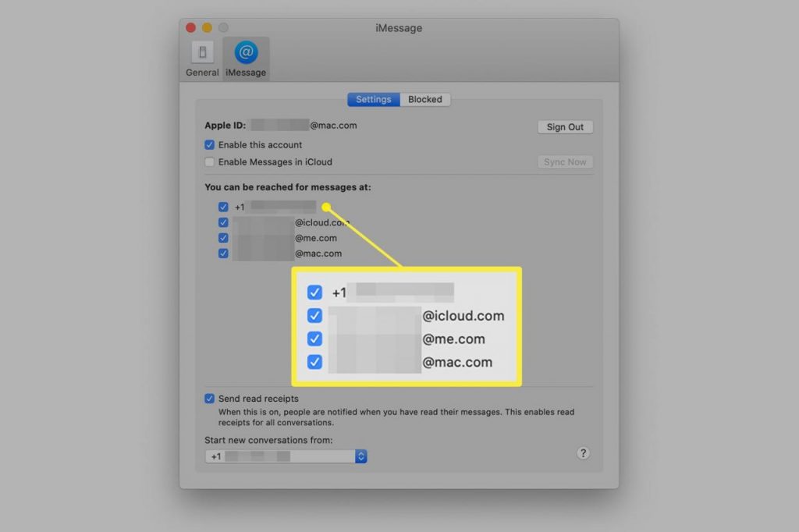Minimize window with the yellow button
799x532 pixels.
(207, 27)
